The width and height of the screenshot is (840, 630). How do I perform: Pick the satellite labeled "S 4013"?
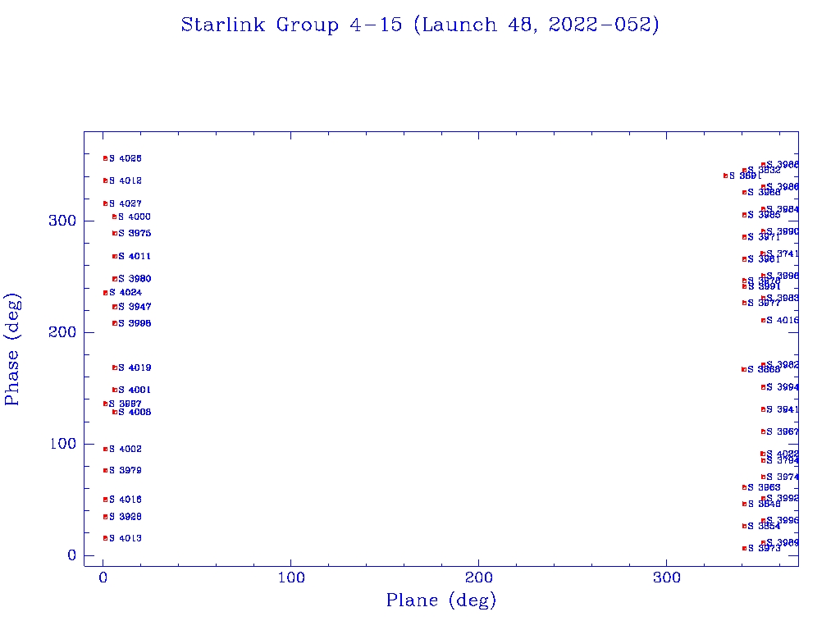[x=126, y=538]
